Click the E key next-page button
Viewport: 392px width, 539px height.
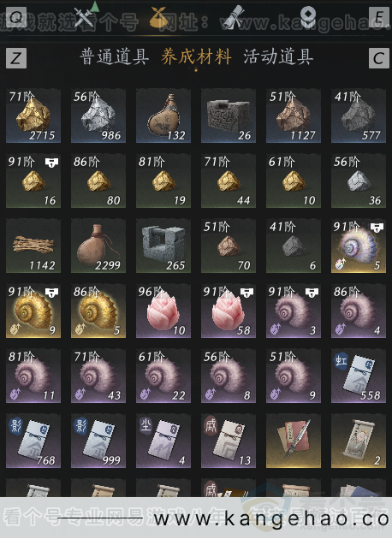pyautogui.click(x=378, y=16)
